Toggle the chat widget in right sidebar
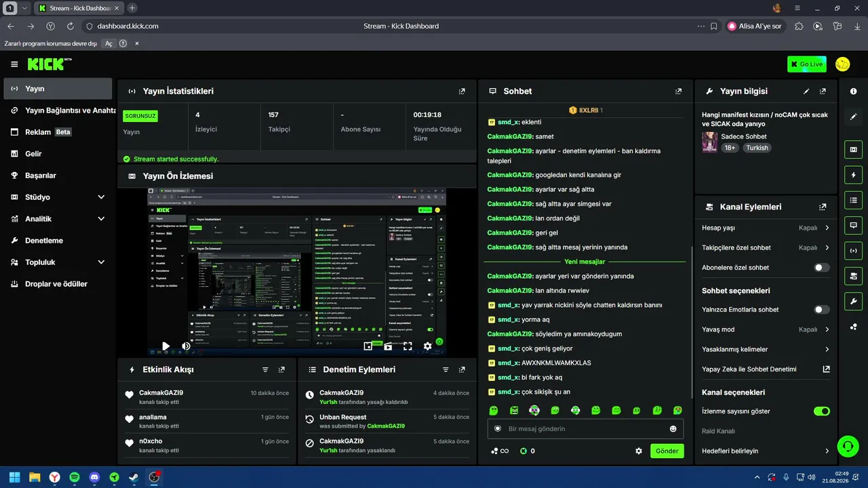868x488 pixels. coord(853,225)
